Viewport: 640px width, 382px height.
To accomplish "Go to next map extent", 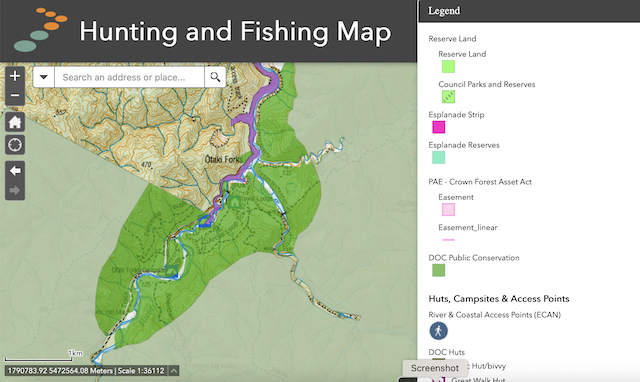I will (x=15, y=190).
